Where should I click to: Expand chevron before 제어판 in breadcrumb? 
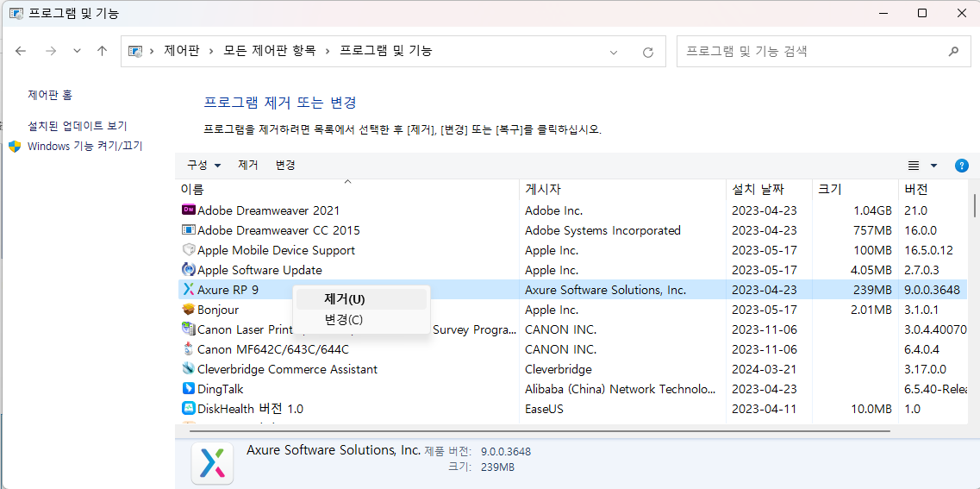coord(152,51)
